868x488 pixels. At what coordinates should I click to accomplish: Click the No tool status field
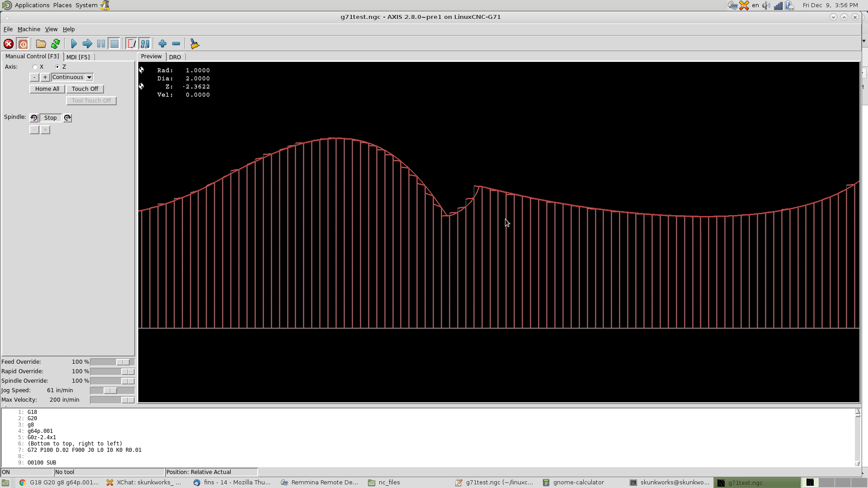click(x=109, y=472)
